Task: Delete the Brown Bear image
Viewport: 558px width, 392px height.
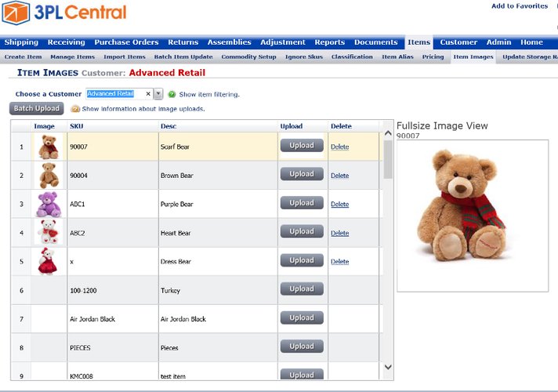Action: 340,176
